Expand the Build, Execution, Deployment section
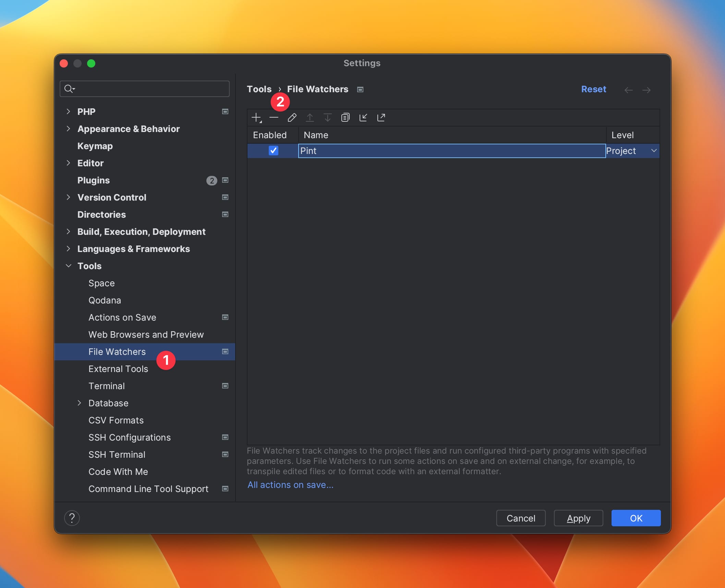The width and height of the screenshot is (725, 588). coord(69,231)
